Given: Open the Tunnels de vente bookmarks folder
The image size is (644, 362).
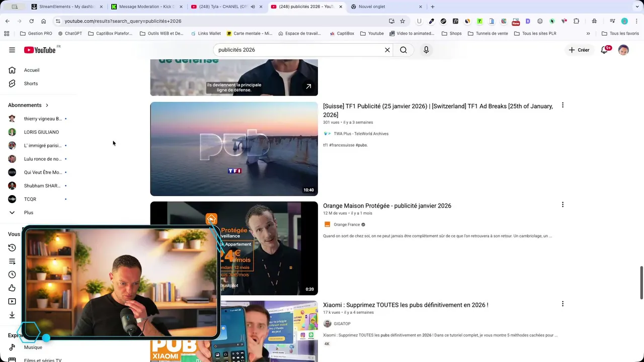Looking at the screenshot, I should [488, 34].
